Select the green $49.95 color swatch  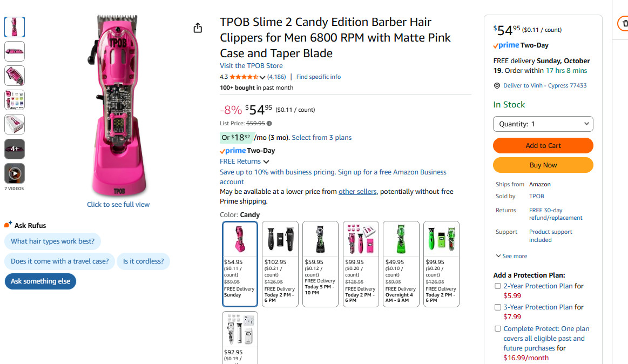(x=401, y=264)
